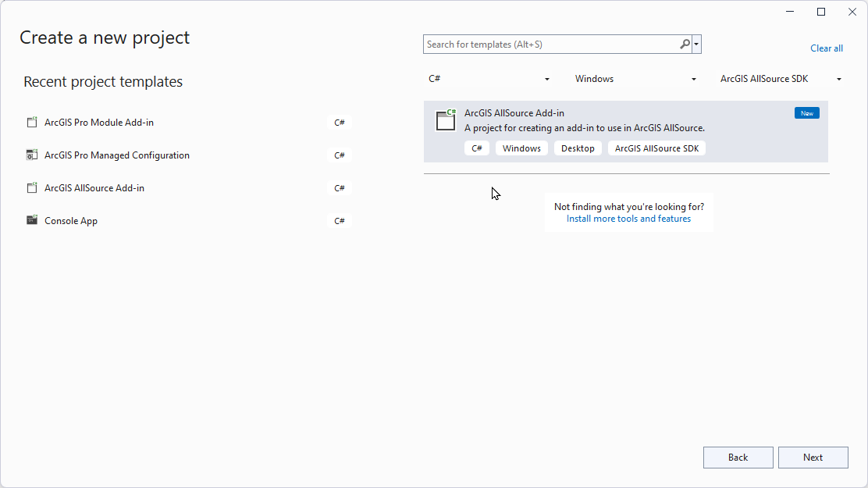Click the Desktop tag under the template description

pyautogui.click(x=578, y=148)
